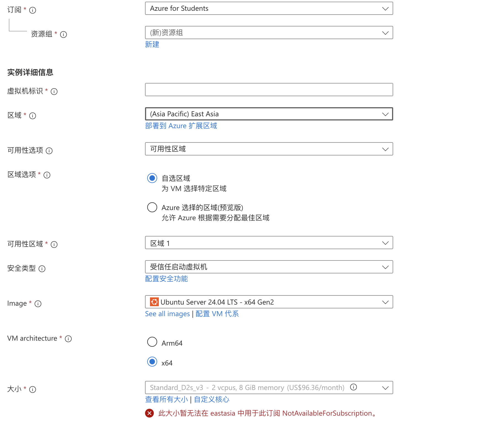Show info tooltip for 虚拟机标识
The height and width of the screenshot is (425, 504).
point(54,92)
